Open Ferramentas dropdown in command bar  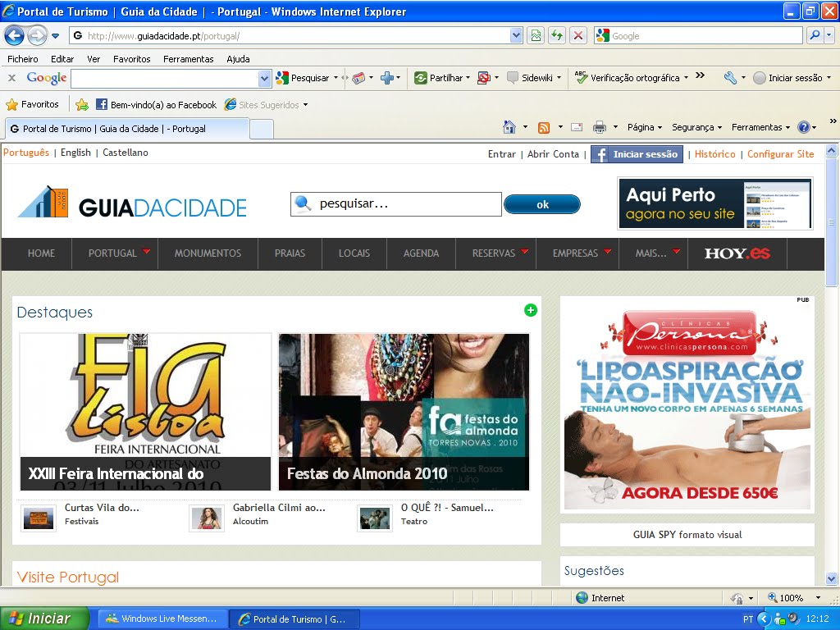[x=760, y=127]
